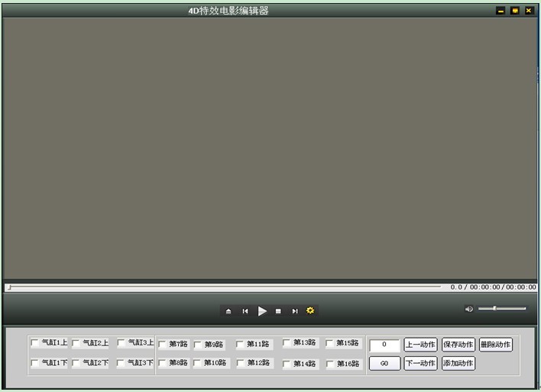Enable the 第11路 channel checkbox

click(x=241, y=344)
